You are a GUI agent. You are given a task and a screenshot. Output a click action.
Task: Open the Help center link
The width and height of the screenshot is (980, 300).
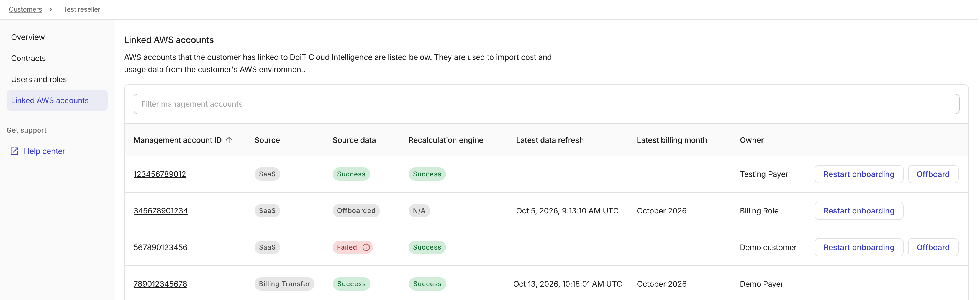(44, 151)
